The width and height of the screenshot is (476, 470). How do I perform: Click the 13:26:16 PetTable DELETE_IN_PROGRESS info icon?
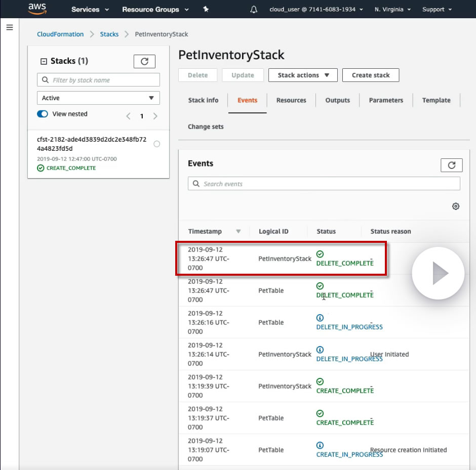pyautogui.click(x=320, y=318)
